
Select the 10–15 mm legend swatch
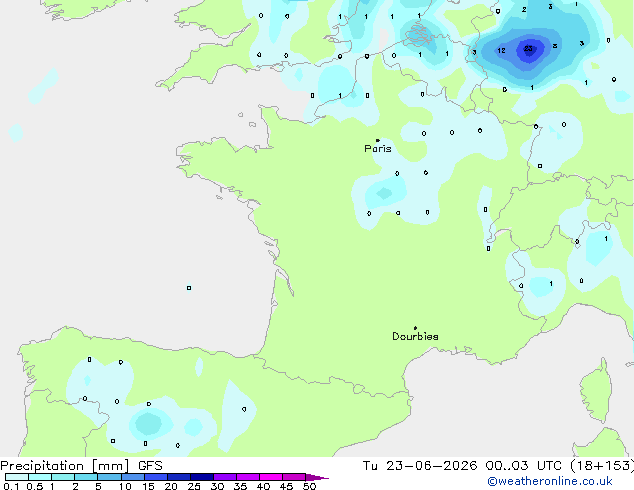click(133, 477)
